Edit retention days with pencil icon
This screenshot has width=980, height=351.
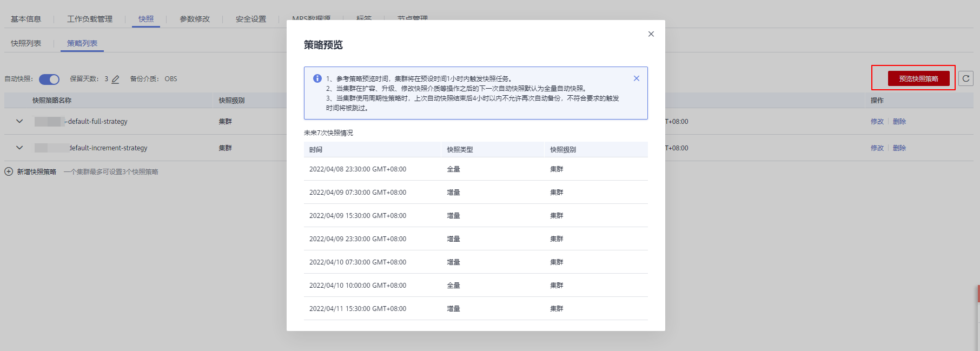(x=115, y=80)
